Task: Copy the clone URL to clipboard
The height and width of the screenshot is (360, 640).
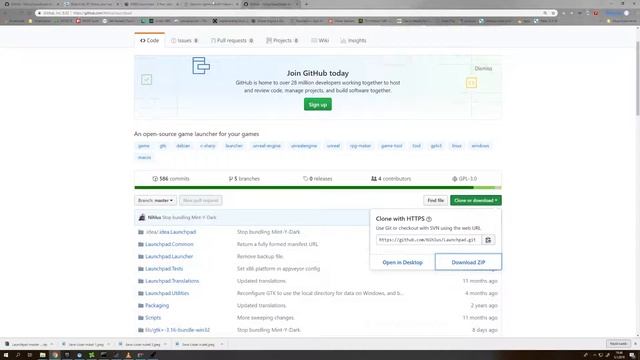Action: [x=488, y=240]
